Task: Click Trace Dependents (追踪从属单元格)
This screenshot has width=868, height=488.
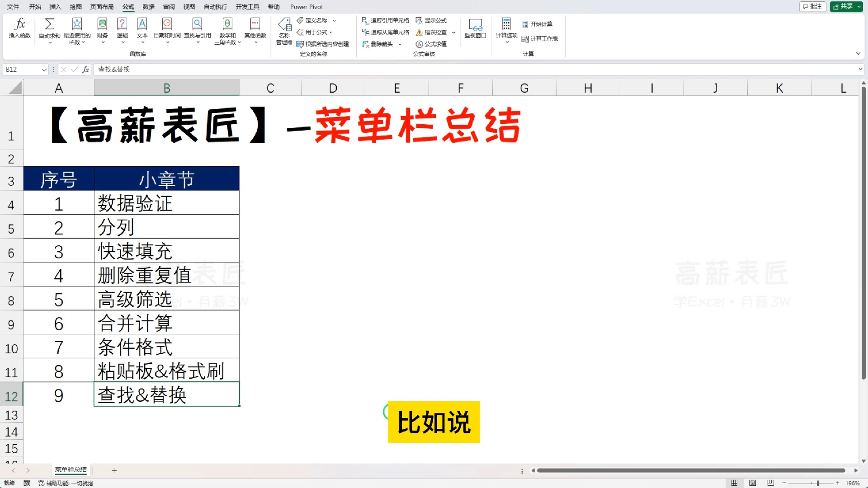Action: click(386, 32)
